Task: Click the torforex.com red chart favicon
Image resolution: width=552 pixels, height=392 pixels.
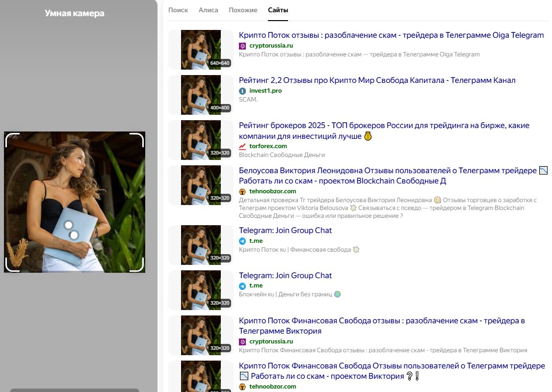Action: (242, 146)
